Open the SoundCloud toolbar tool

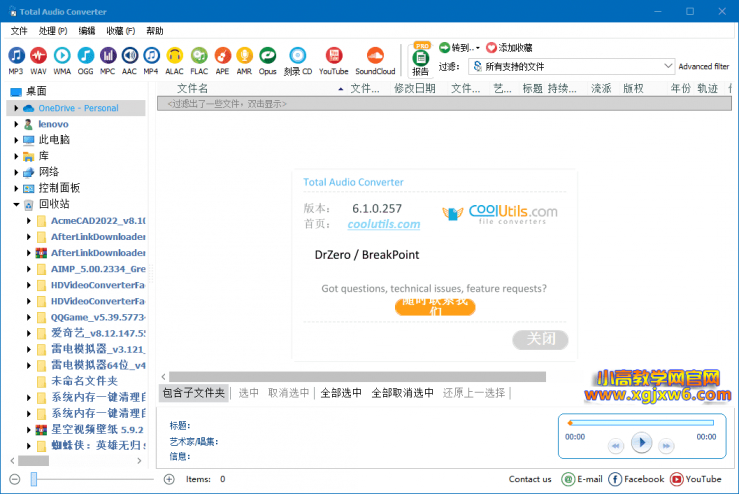click(375, 61)
